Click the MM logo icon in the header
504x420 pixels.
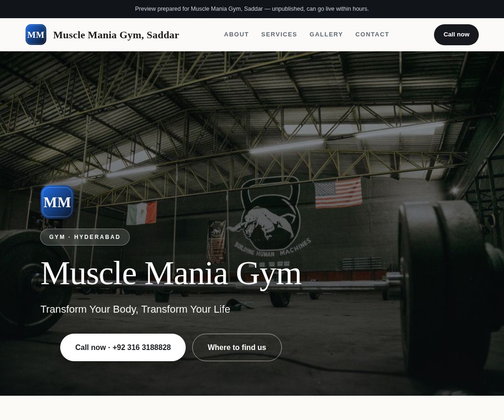pos(35,35)
